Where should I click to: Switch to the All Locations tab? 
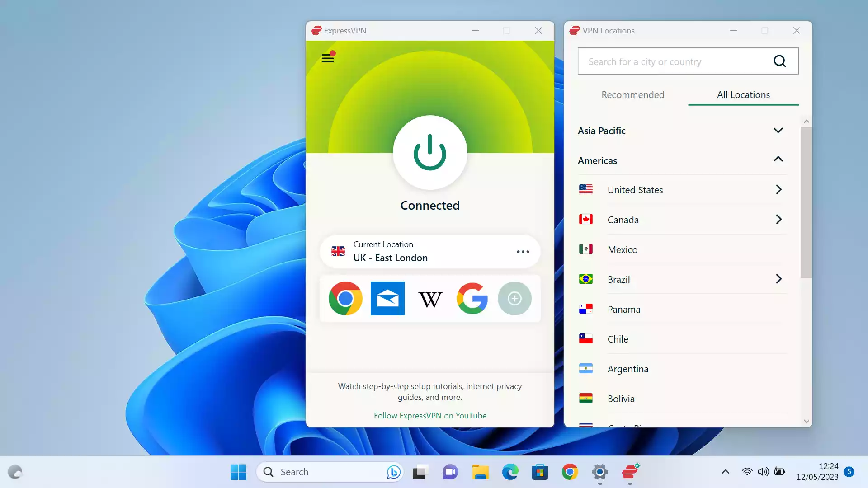coord(743,94)
